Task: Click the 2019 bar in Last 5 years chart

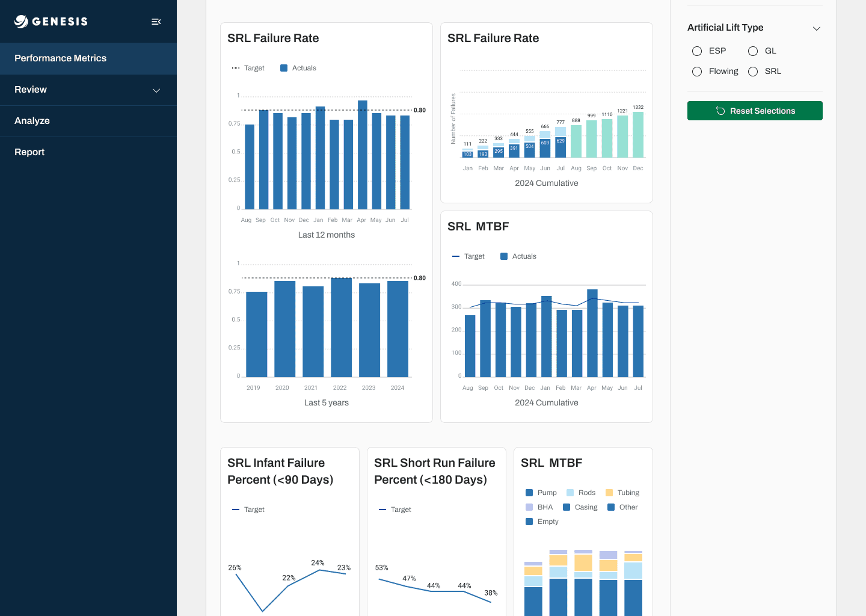Action: tap(257, 334)
